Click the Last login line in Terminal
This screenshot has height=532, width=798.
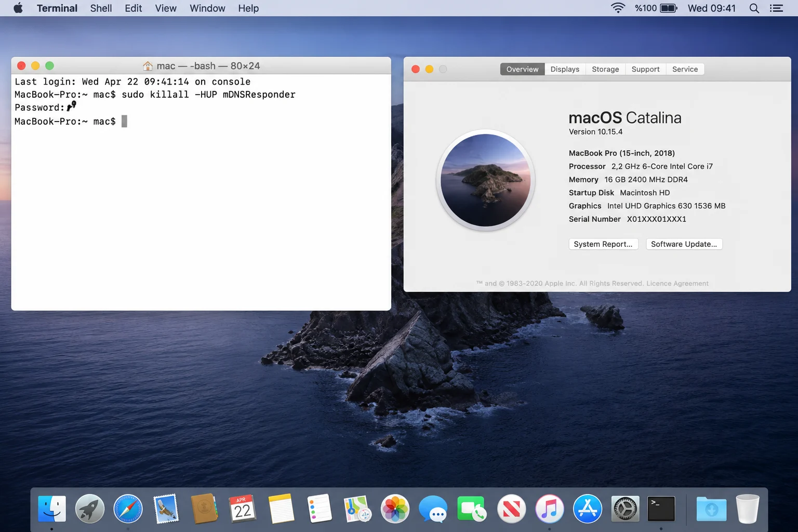pyautogui.click(x=132, y=82)
